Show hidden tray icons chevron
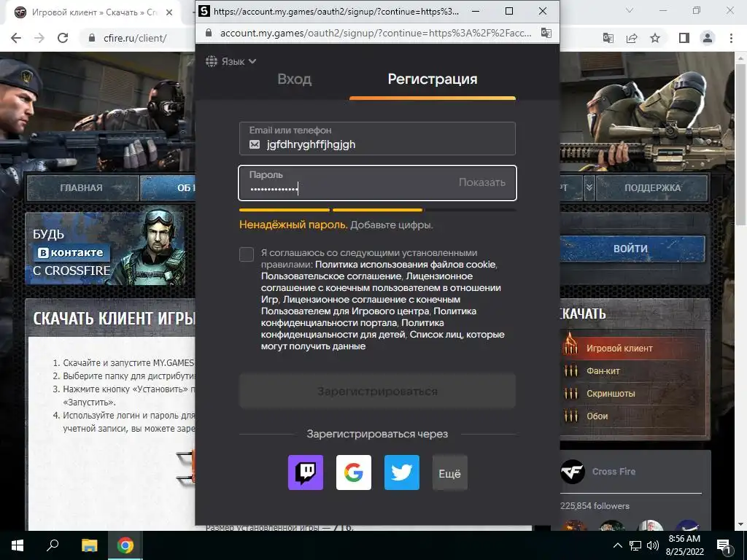 tap(617, 545)
